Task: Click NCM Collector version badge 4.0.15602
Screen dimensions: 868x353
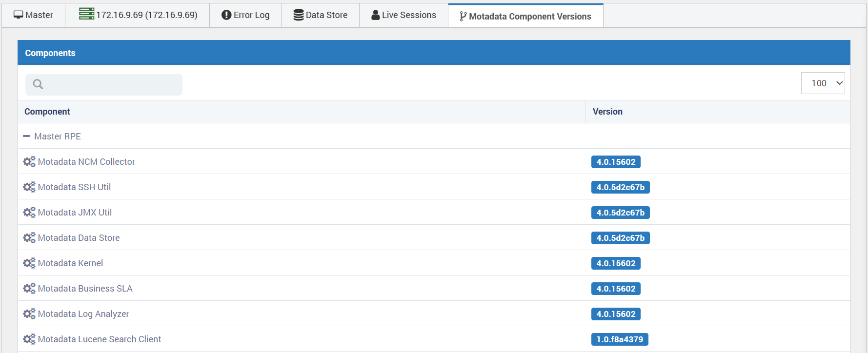Action: (616, 162)
